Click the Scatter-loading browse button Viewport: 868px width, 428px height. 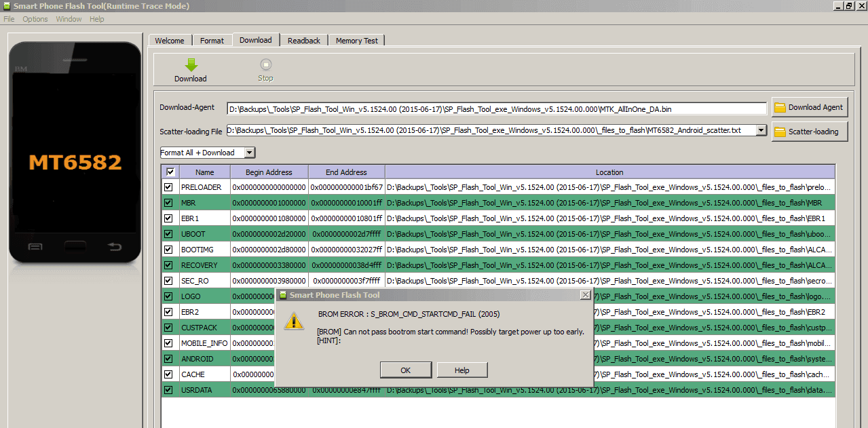point(810,132)
